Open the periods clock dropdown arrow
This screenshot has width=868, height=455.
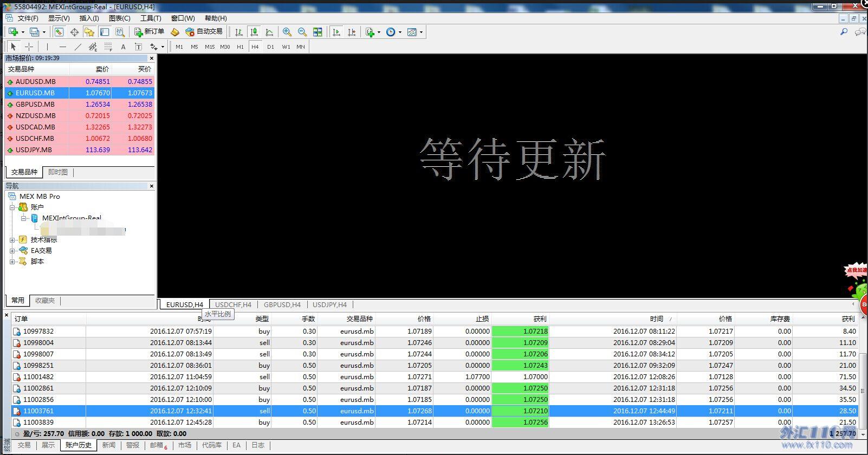400,32
